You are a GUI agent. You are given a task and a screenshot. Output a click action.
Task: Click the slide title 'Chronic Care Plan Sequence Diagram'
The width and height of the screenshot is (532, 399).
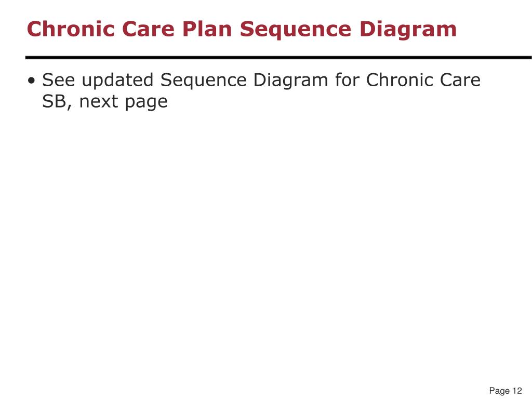click(242, 29)
